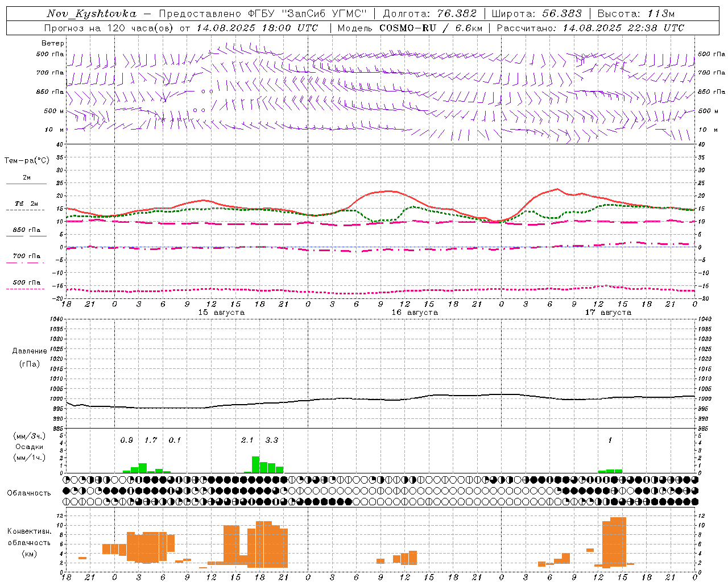The width and height of the screenshot is (728, 582).
Task: Click the 1.7 precipitation total
Action: click(151, 440)
